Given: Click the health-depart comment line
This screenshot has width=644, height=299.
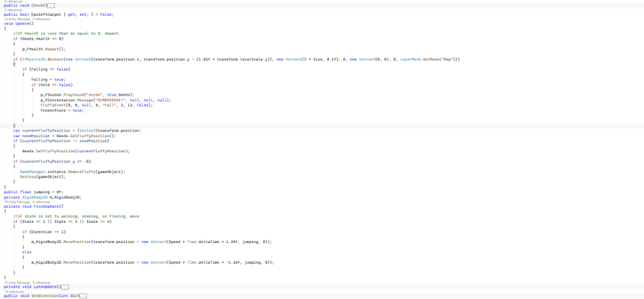Looking at the screenshot, I should 67,33.
